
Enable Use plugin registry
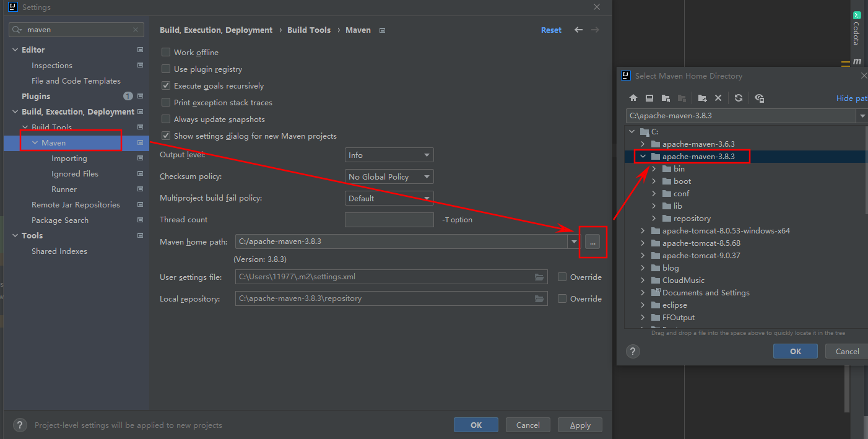click(166, 69)
